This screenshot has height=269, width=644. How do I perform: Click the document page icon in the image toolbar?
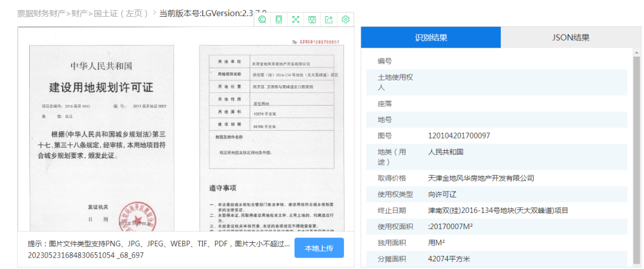279,19
